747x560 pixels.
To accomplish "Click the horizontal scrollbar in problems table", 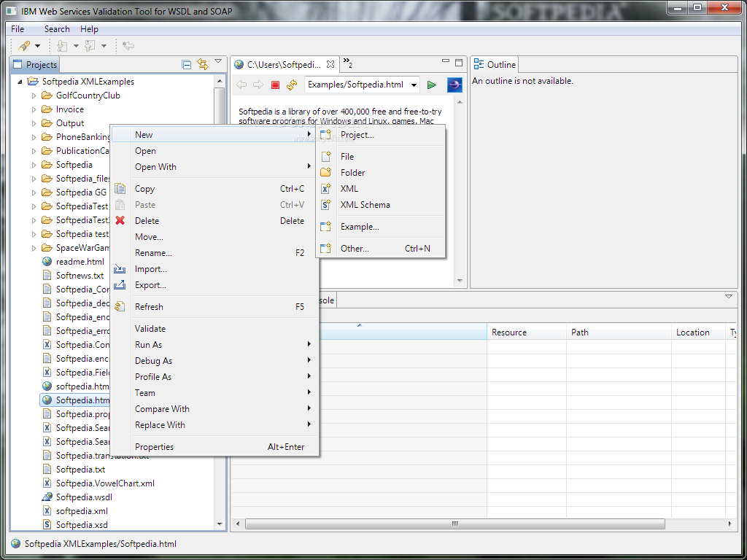I will point(455,524).
